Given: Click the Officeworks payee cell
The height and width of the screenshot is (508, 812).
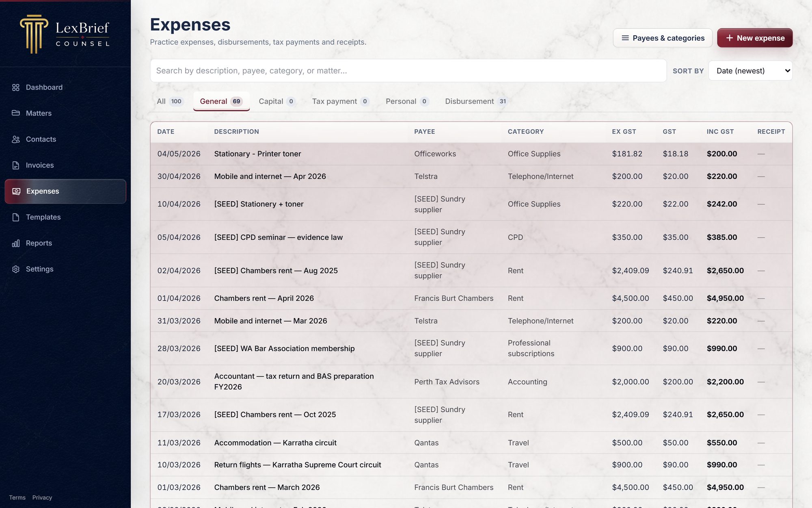Looking at the screenshot, I should [x=435, y=154].
